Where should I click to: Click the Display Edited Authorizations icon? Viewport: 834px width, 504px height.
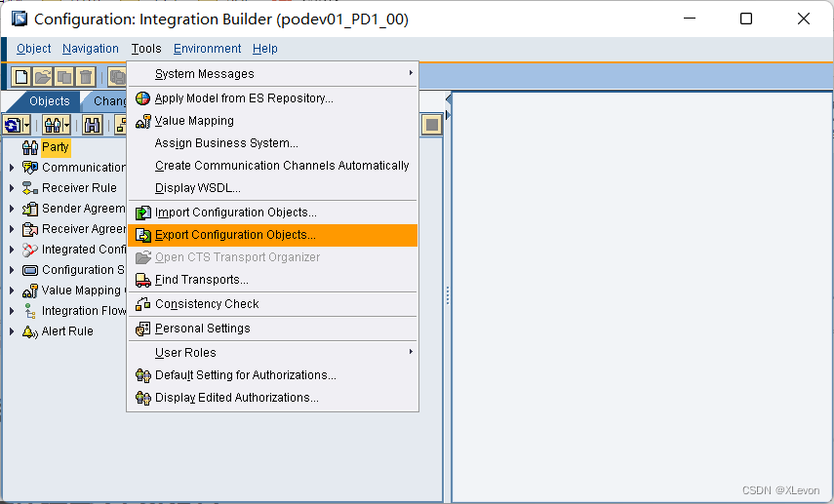click(142, 398)
